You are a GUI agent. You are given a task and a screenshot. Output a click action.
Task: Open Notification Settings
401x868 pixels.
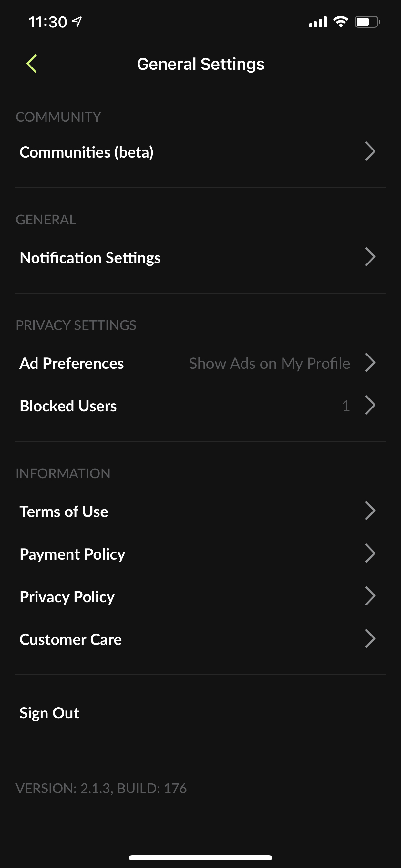[90, 258]
